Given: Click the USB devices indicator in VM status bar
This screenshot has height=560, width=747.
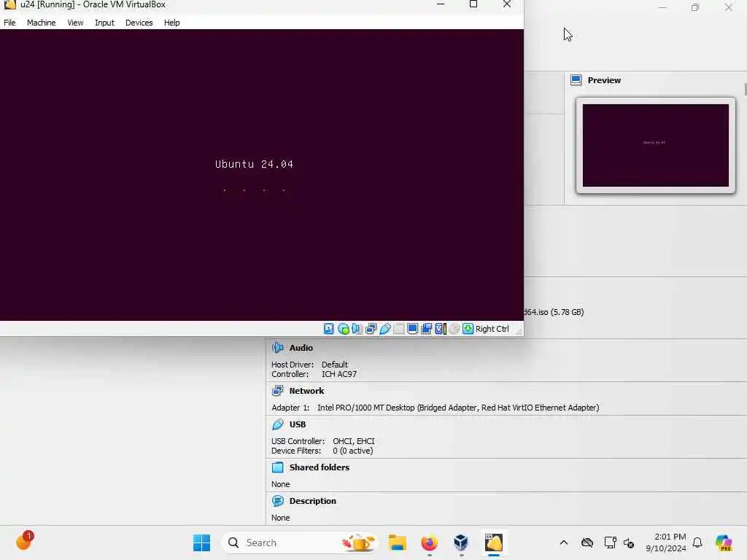Looking at the screenshot, I should click(385, 329).
